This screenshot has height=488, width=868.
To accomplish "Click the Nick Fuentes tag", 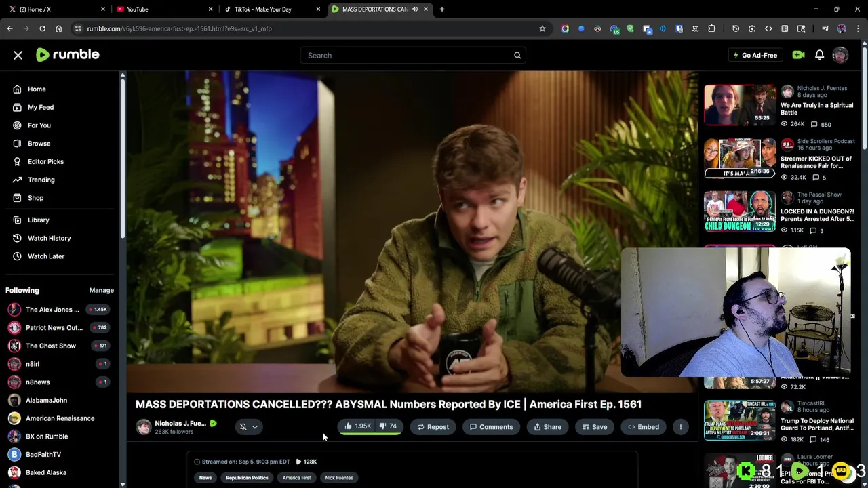I will [339, 478].
